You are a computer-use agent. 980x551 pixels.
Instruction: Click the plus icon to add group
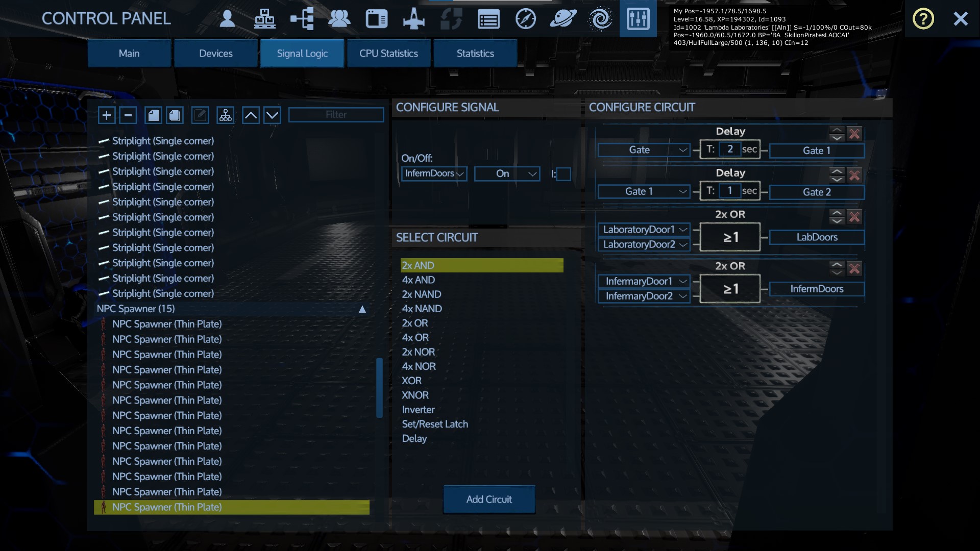click(107, 115)
